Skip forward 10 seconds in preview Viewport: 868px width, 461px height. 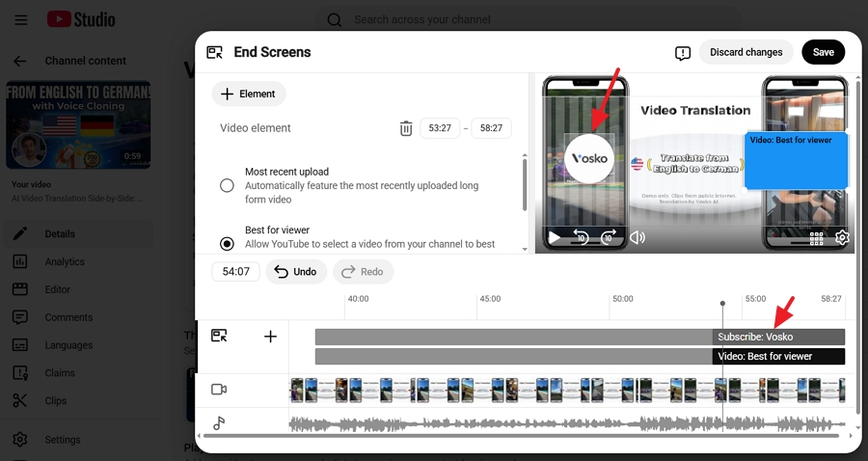click(x=608, y=237)
